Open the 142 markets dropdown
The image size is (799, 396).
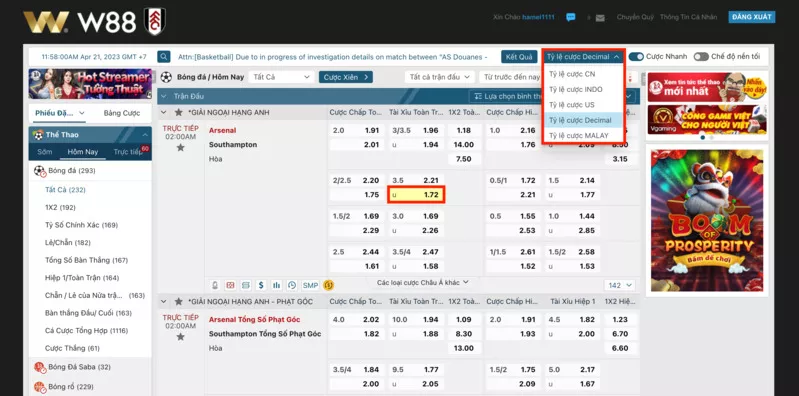point(621,285)
